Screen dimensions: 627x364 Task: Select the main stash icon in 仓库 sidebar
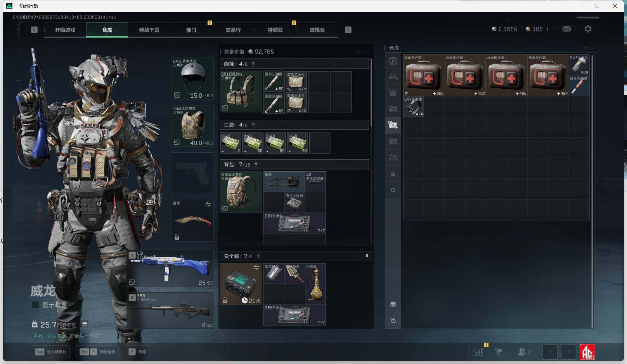(393, 61)
